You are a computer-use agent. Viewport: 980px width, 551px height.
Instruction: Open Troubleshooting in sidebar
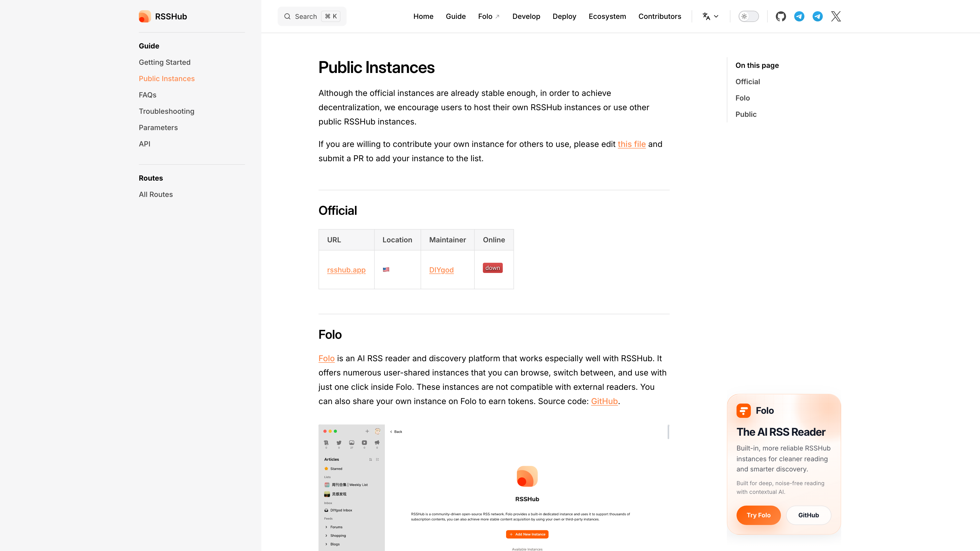click(x=166, y=111)
